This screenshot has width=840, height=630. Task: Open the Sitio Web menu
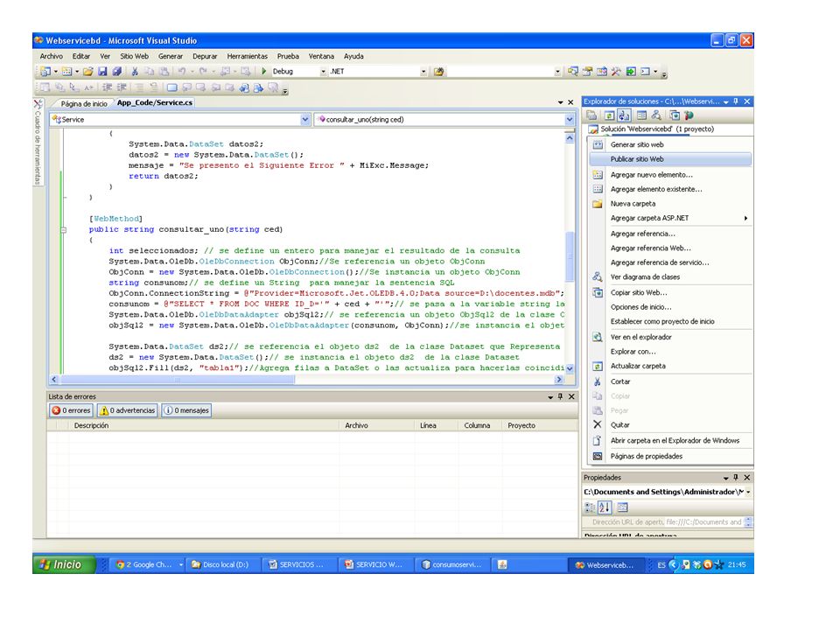(134, 56)
